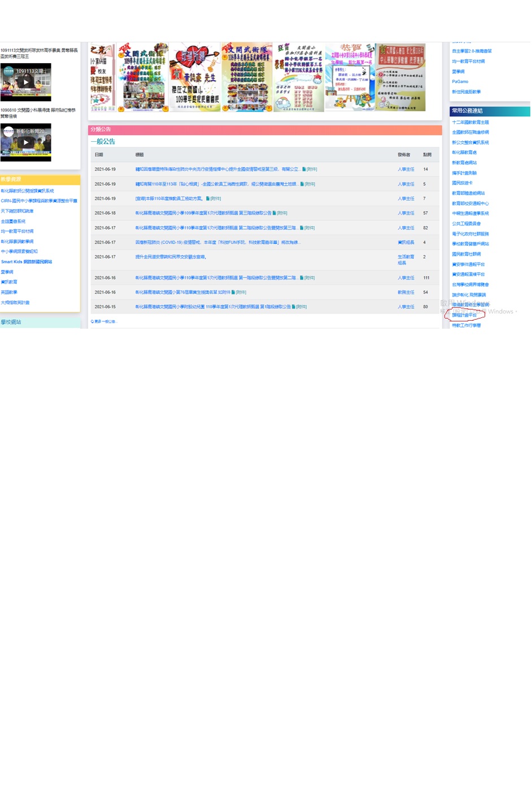Click the 學校網站 panel header
The image size is (532, 793).
(x=40, y=323)
